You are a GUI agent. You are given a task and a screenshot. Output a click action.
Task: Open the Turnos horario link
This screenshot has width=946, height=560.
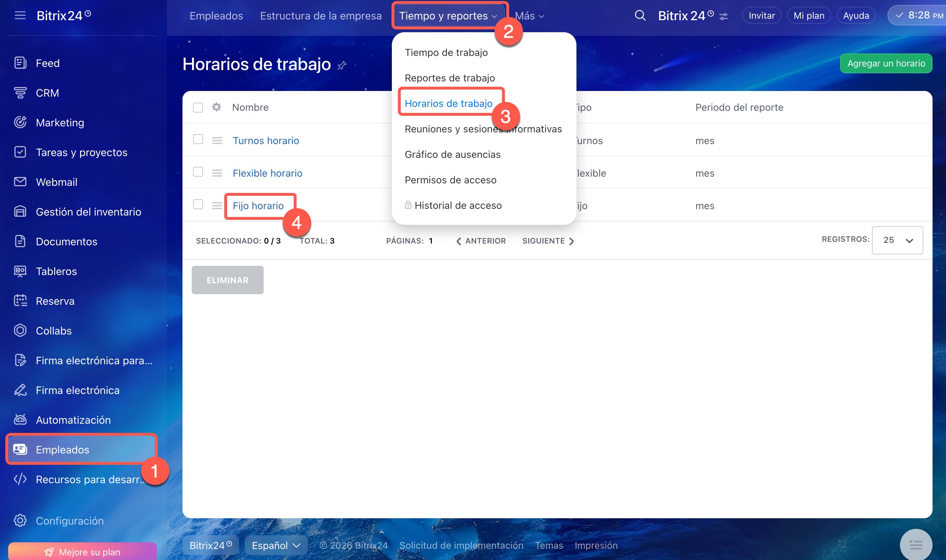click(x=266, y=141)
